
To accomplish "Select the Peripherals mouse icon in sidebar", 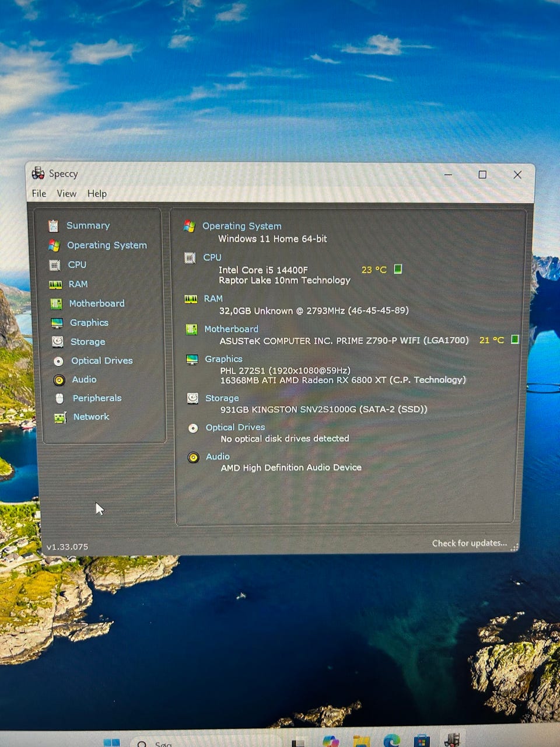I will pos(60,399).
